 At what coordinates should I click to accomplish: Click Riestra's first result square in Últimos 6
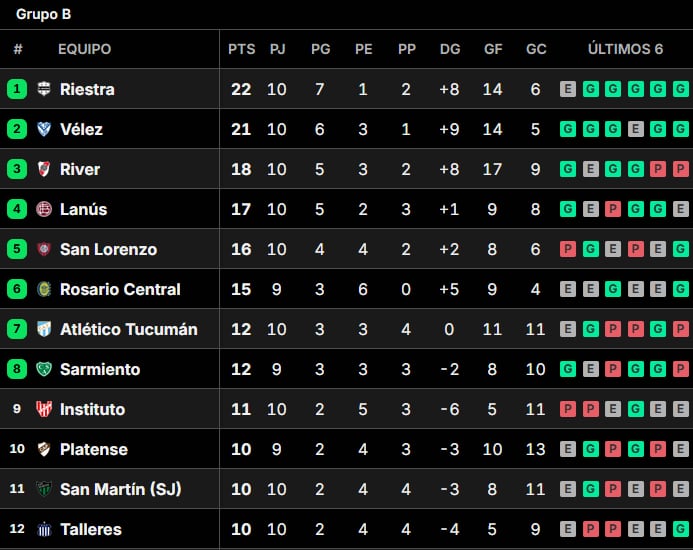click(568, 89)
